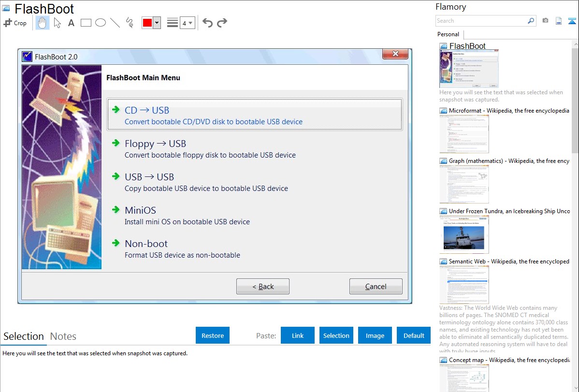This screenshot has width=579, height=392.
Task: Click the Flamory search magnifier icon
Action: point(531,21)
